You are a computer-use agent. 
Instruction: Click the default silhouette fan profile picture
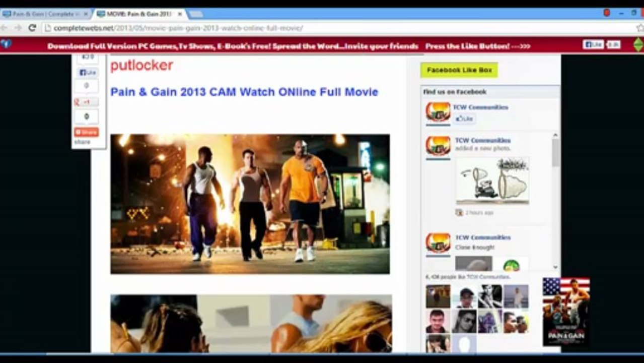point(464,343)
